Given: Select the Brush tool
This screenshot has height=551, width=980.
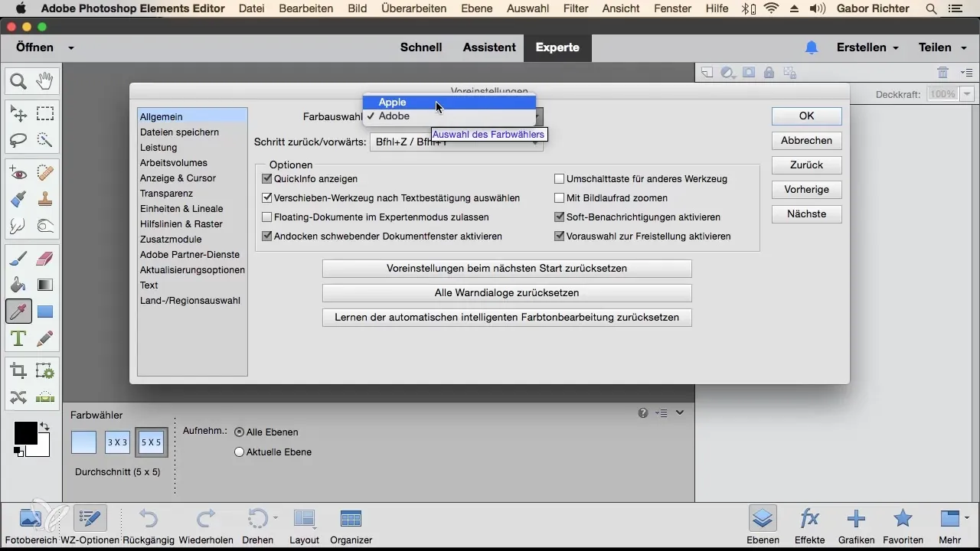Looking at the screenshot, I should (x=18, y=259).
